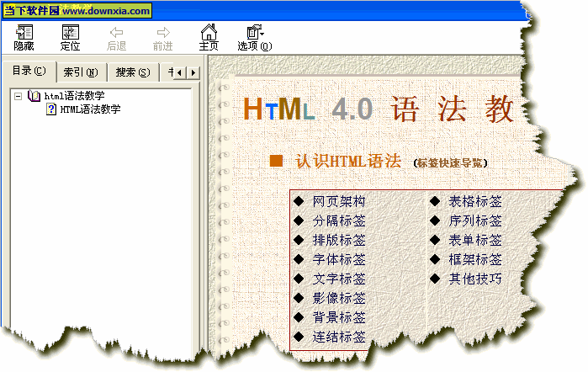Open the 框架标签 link
The image size is (588, 372).
pos(475,260)
